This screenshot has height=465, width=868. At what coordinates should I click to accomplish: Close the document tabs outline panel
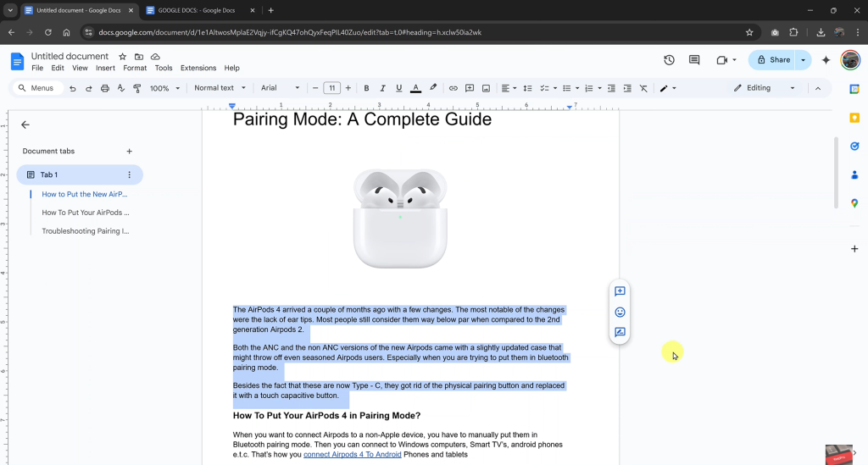[x=25, y=125]
